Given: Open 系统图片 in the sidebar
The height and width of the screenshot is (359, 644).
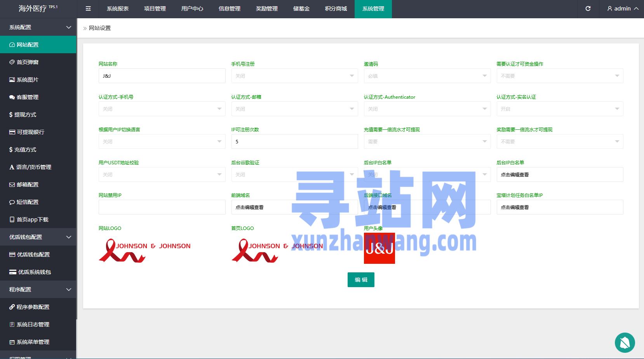Looking at the screenshot, I should (38, 80).
